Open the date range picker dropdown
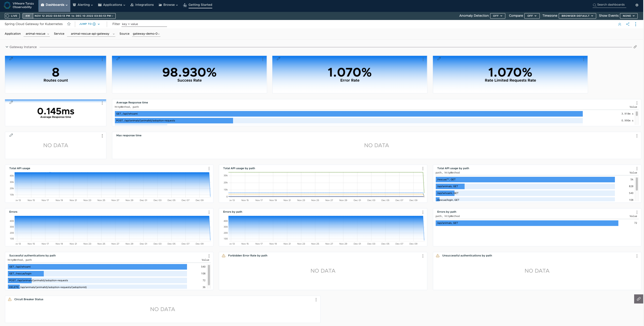This screenshot has height=326, width=644. coord(74,16)
